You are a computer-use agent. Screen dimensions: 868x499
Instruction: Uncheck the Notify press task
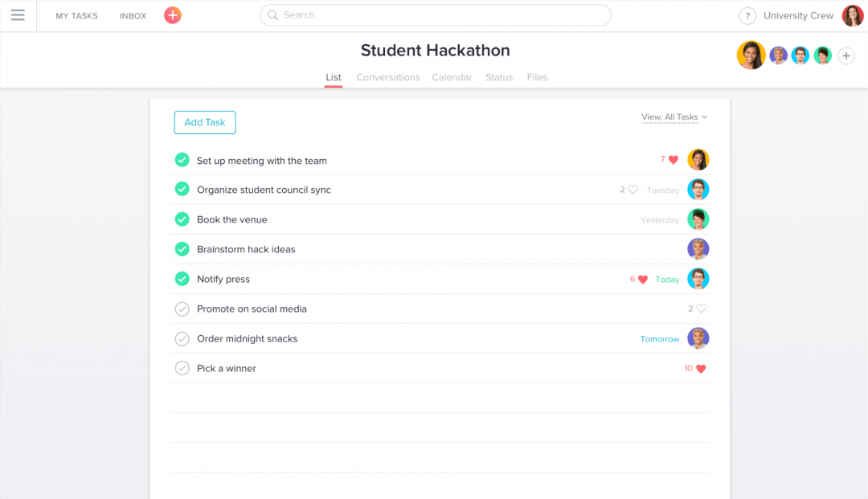(182, 279)
